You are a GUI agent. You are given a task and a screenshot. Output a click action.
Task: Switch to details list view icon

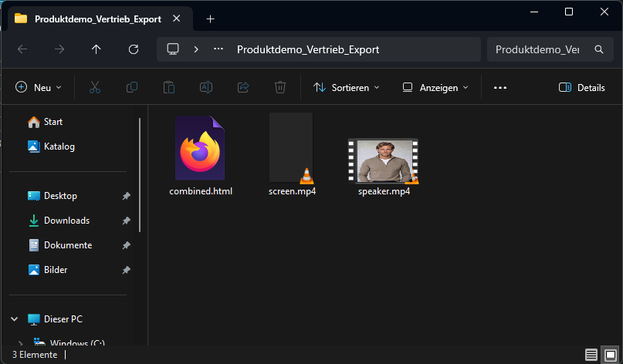[591, 355]
